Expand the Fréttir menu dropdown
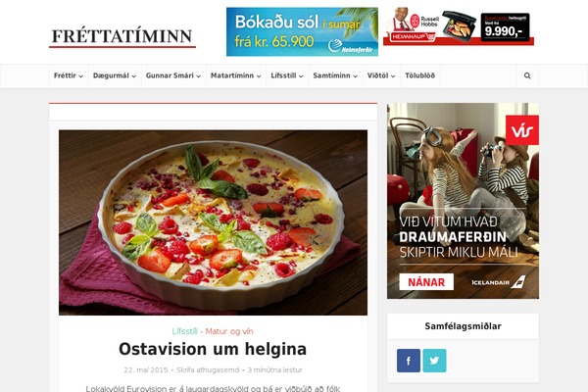Image resolution: width=588 pixels, height=392 pixels. (x=69, y=75)
